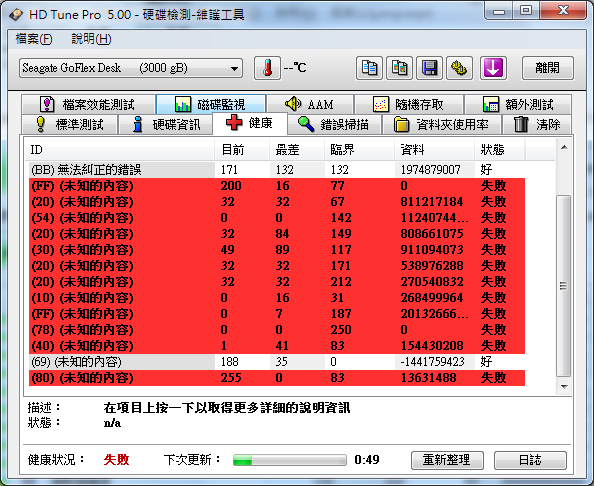Select the 健康 tab
This screenshot has height=486, width=594.
[x=250, y=123]
